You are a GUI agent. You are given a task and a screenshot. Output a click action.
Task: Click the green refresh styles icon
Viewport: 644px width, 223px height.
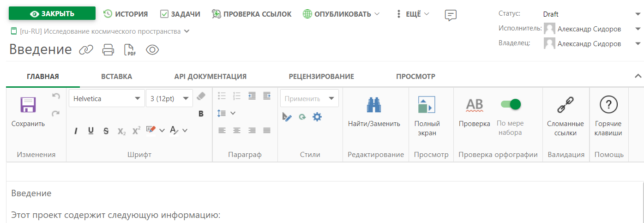coord(302,117)
